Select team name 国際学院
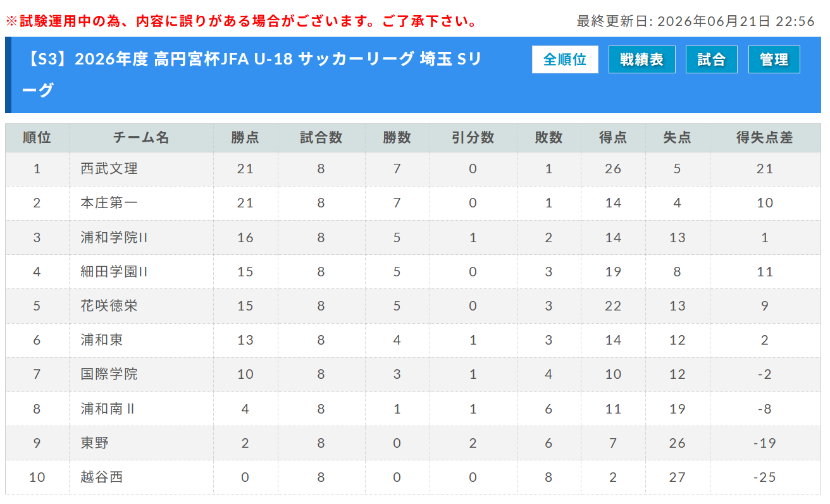 coord(109,374)
